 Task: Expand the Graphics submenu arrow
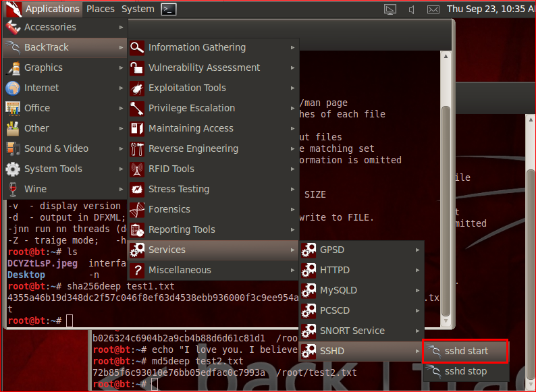click(x=121, y=67)
